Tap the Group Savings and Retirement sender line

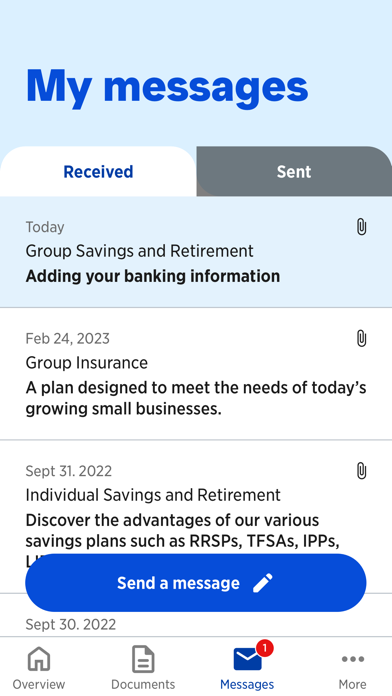click(x=139, y=251)
